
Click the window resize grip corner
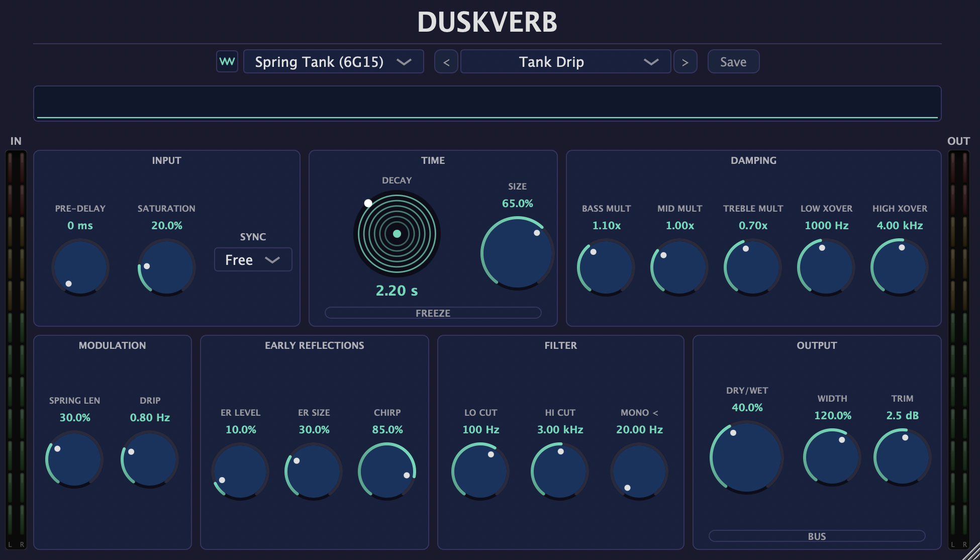point(971,551)
